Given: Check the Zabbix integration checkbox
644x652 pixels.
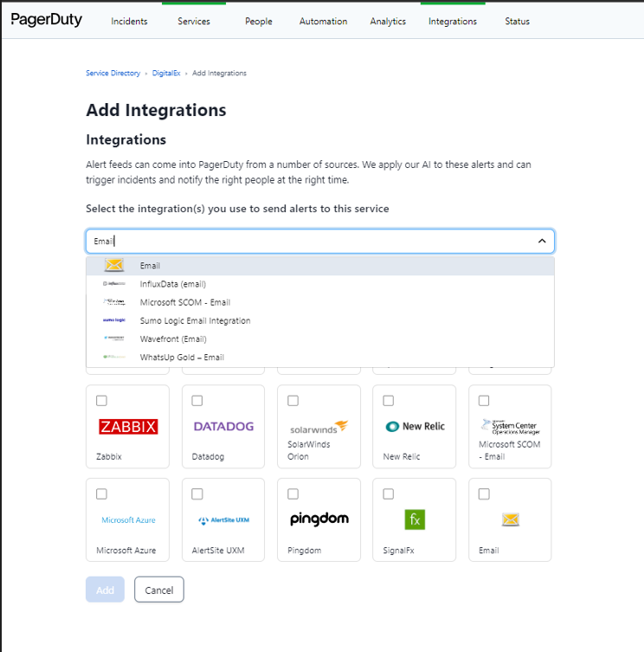Looking at the screenshot, I should [x=102, y=401].
